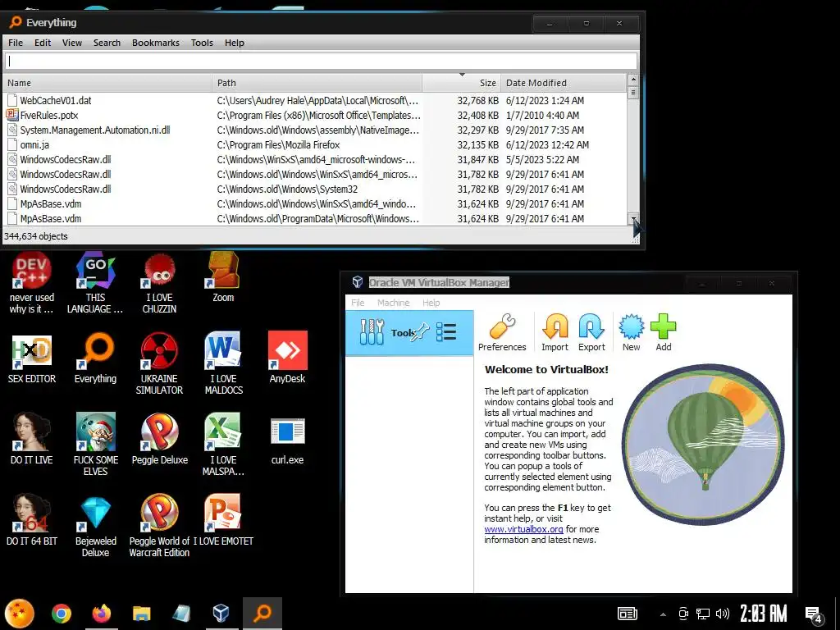Image resolution: width=840 pixels, height=630 pixels.
Task: Open the Tools list menu icon
Action: (445, 332)
